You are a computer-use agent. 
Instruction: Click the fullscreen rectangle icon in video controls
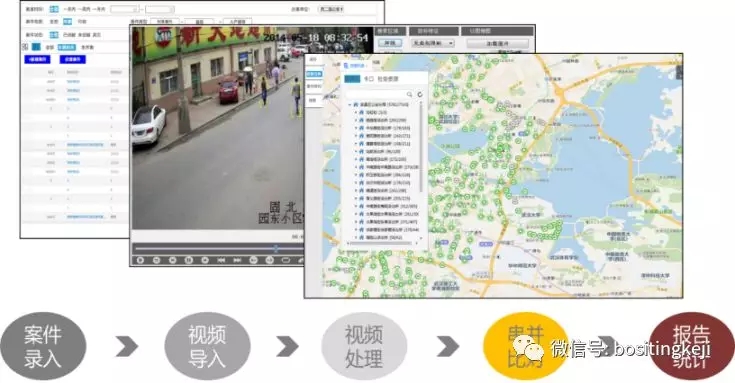(285, 260)
